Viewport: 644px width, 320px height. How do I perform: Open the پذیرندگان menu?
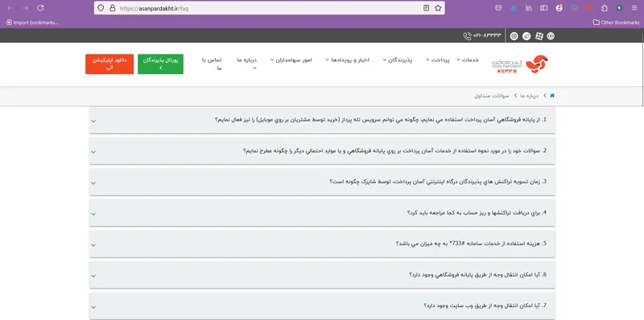397,59
